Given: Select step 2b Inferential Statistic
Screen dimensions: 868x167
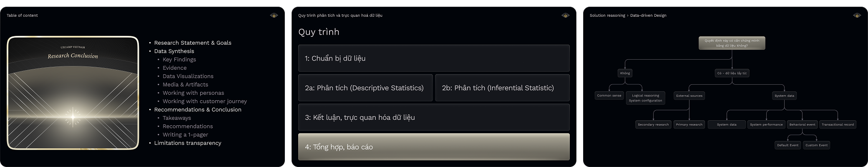Looking at the screenshot, I should tap(502, 88).
